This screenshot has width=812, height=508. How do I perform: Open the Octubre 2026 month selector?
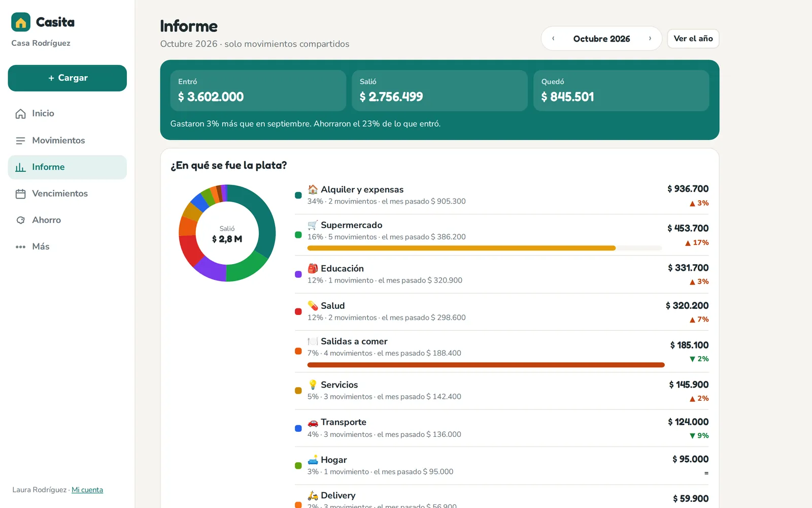[602, 39]
